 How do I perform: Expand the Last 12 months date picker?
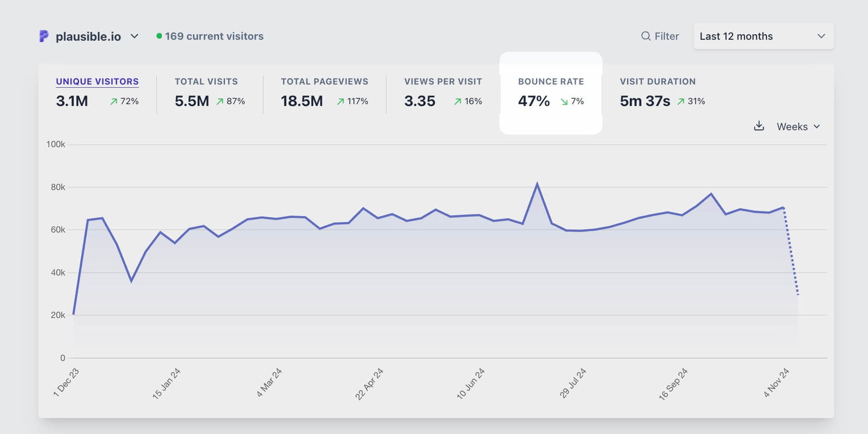coord(763,36)
